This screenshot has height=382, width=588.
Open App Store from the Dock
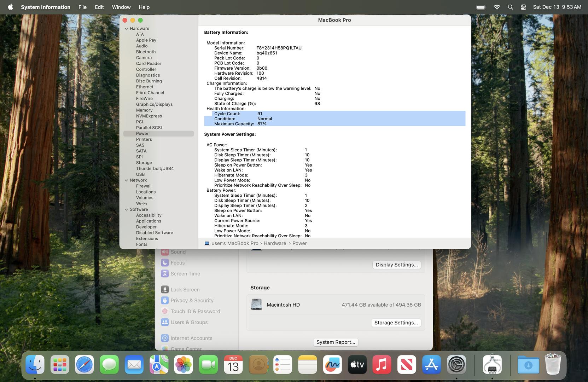click(x=431, y=365)
